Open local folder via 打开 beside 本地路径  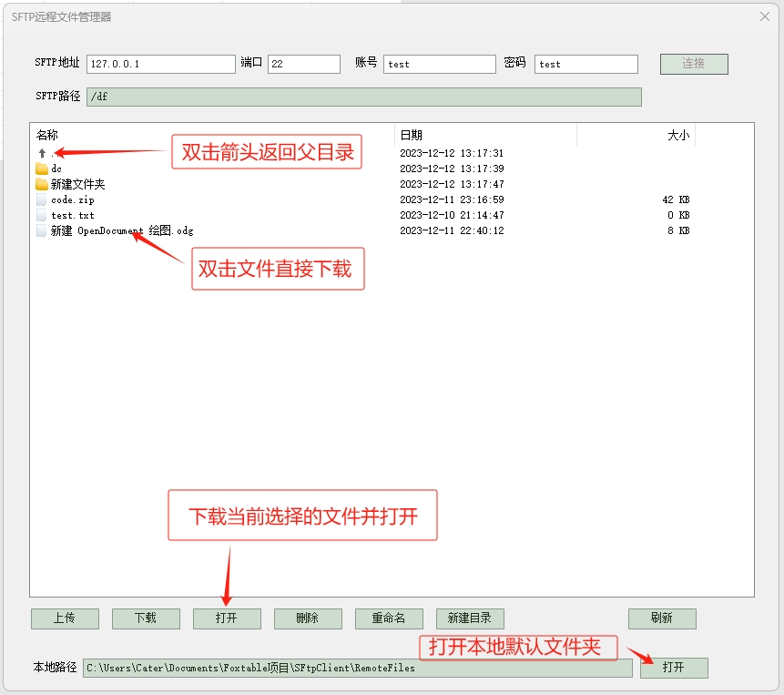(x=674, y=668)
